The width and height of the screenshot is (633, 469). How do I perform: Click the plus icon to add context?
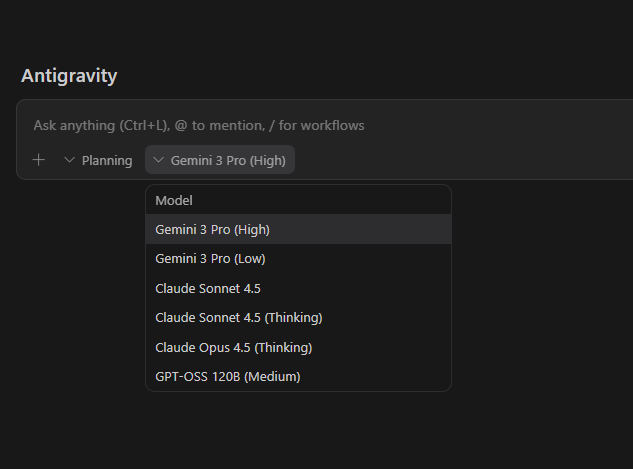(38, 160)
